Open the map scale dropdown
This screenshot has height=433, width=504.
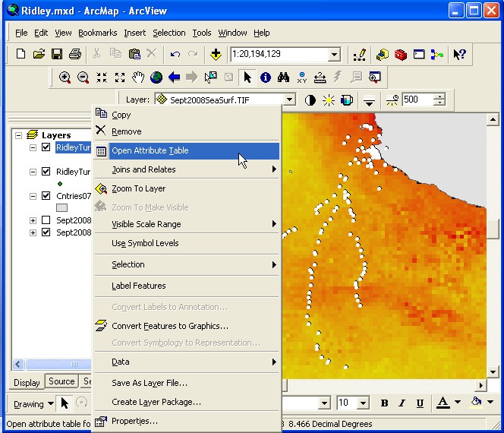pos(334,55)
